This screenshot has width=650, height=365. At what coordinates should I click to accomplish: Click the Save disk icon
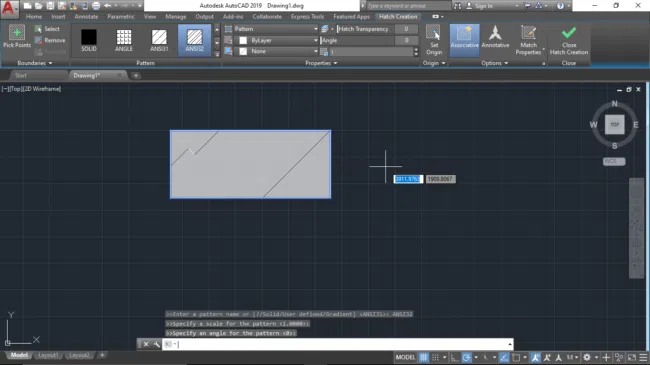pos(50,6)
